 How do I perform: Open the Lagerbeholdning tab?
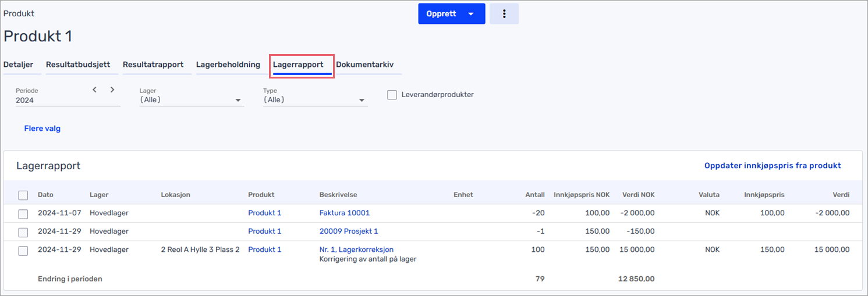[x=228, y=65]
